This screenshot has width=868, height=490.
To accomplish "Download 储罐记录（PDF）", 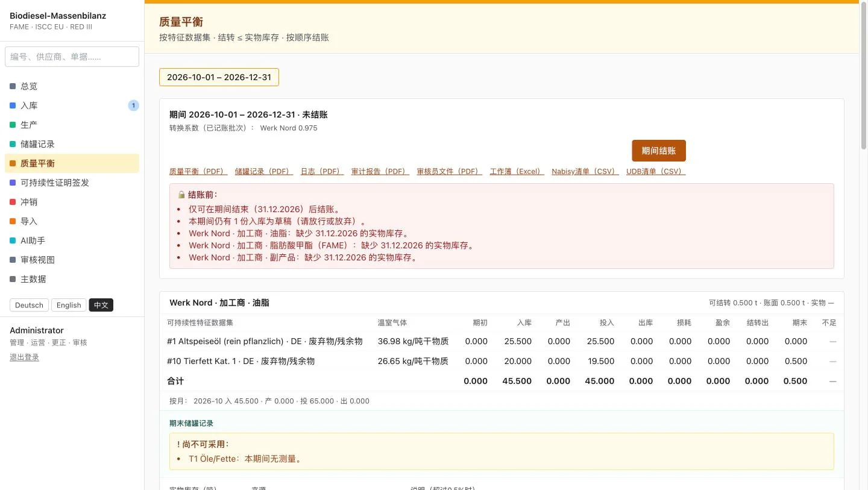I will point(264,171).
